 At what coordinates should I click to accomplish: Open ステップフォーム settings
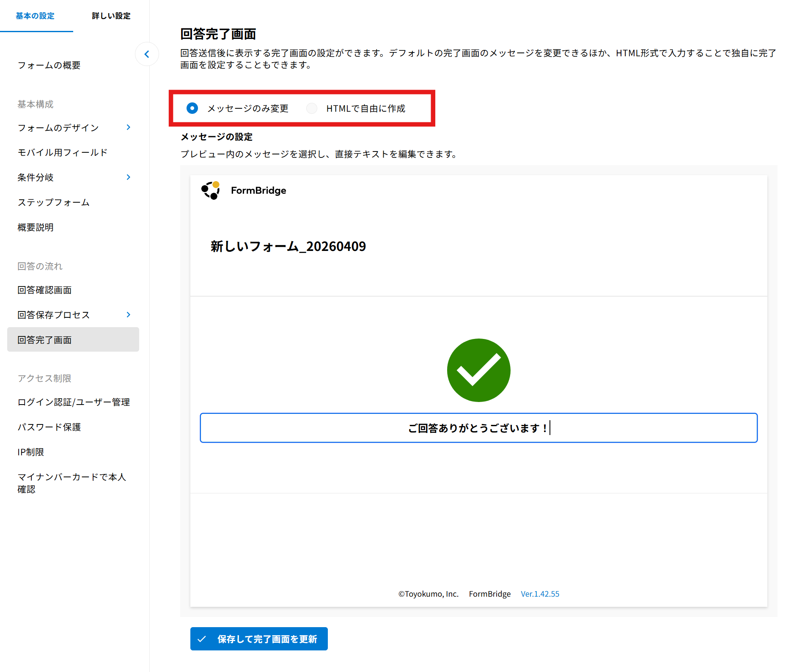pos(53,202)
